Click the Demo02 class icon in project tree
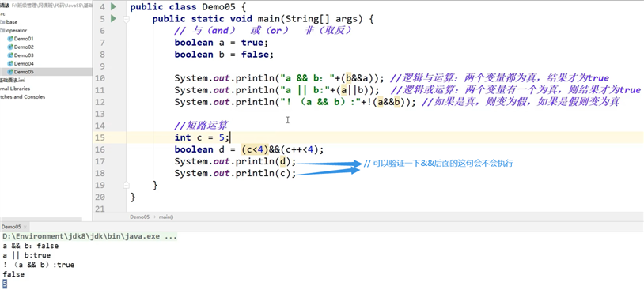644x290 pixels. pos(10,47)
